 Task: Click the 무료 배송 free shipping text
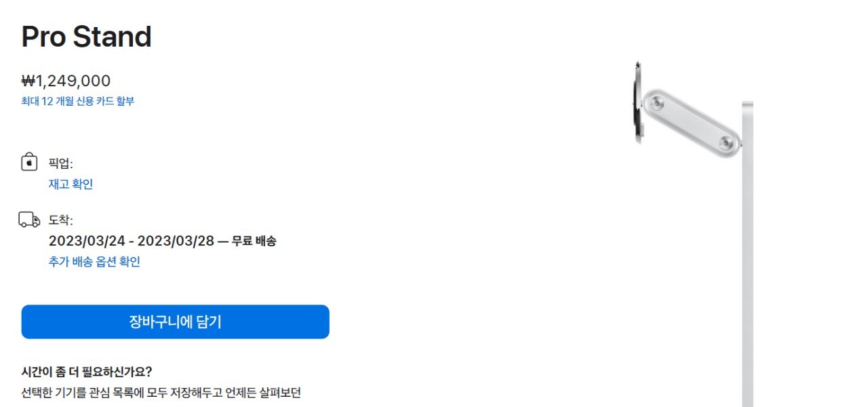(254, 241)
